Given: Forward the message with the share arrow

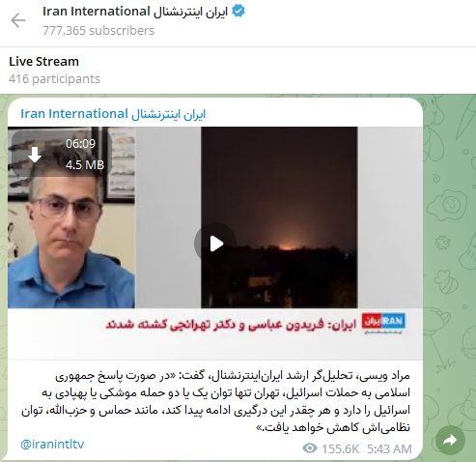Looking at the screenshot, I should click(x=450, y=440).
